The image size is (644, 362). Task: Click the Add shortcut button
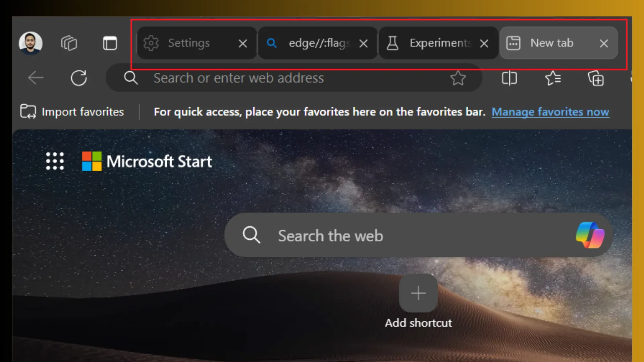click(417, 293)
